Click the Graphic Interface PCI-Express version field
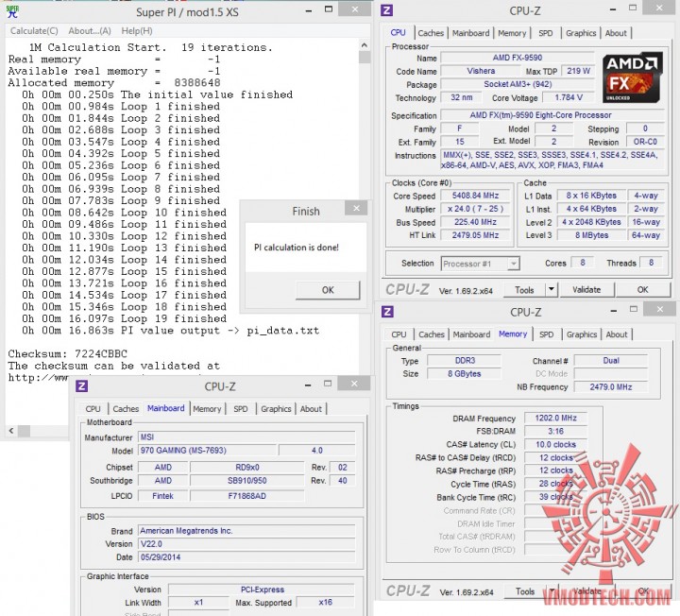This screenshot has height=616, width=680. click(x=262, y=590)
